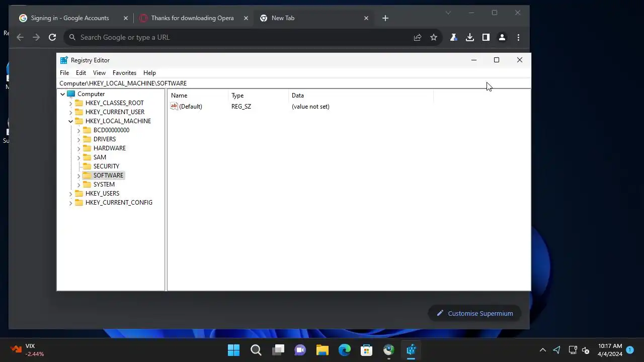
Task: Click the REG_SZ type cell
Action: point(241,107)
